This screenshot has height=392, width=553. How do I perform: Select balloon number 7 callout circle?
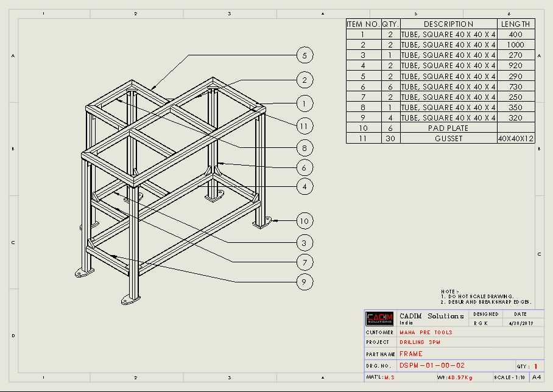[305, 262]
